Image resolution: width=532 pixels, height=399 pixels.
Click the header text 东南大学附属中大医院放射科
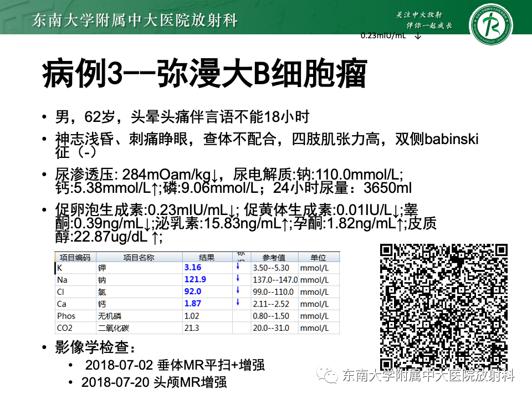[x=135, y=20]
